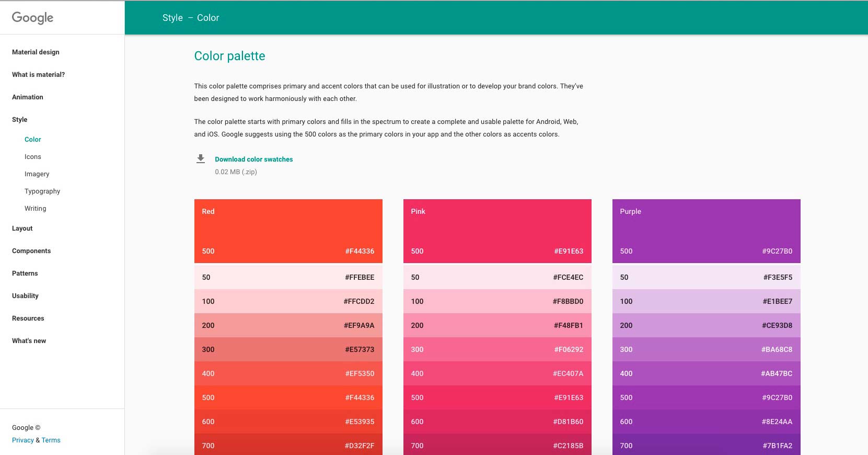The height and width of the screenshot is (455, 868).
Task: Expand the Usability section
Action: point(26,295)
